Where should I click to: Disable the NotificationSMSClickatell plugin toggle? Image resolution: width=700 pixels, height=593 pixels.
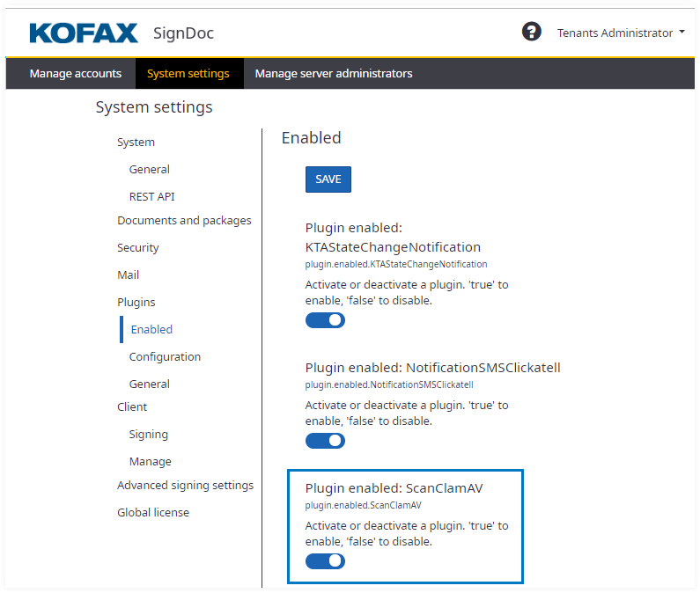[x=325, y=441]
